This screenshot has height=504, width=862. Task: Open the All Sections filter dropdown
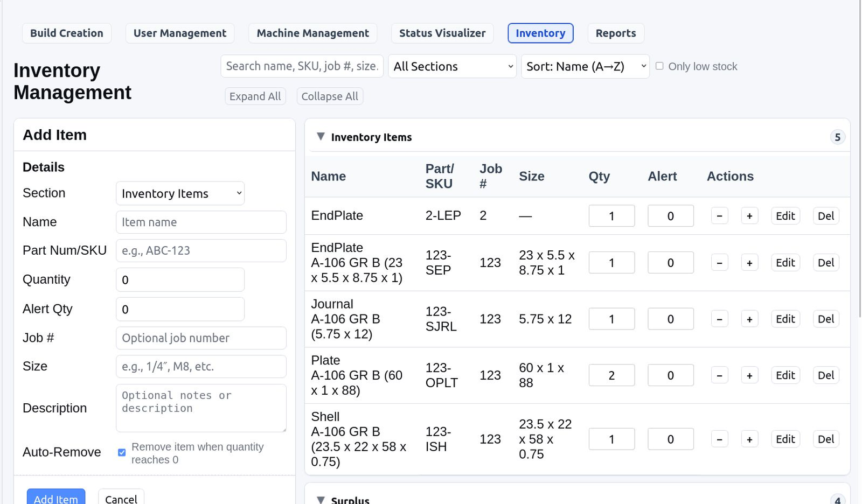452,66
